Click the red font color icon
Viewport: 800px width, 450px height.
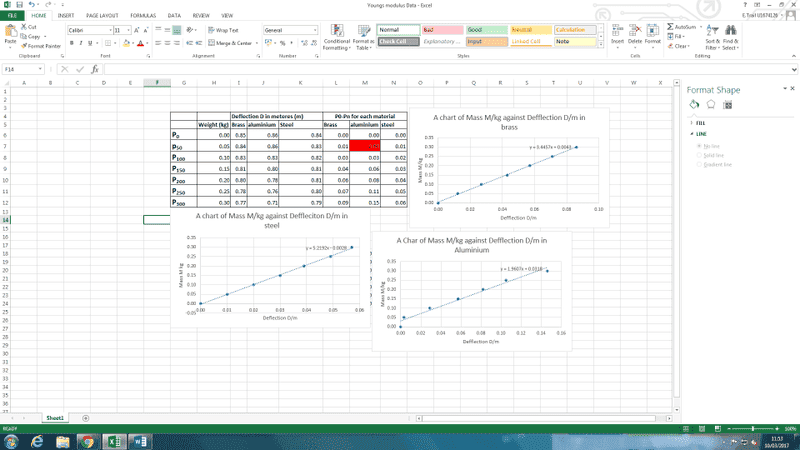pos(140,43)
